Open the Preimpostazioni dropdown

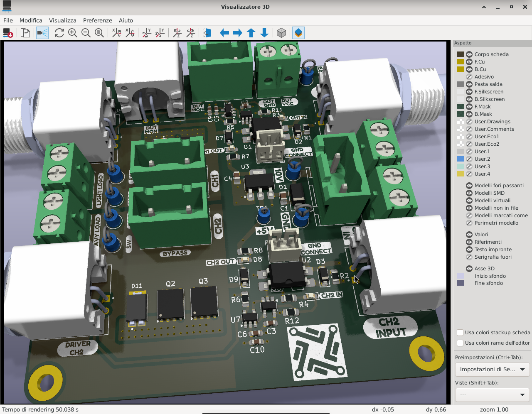(x=492, y=369)
